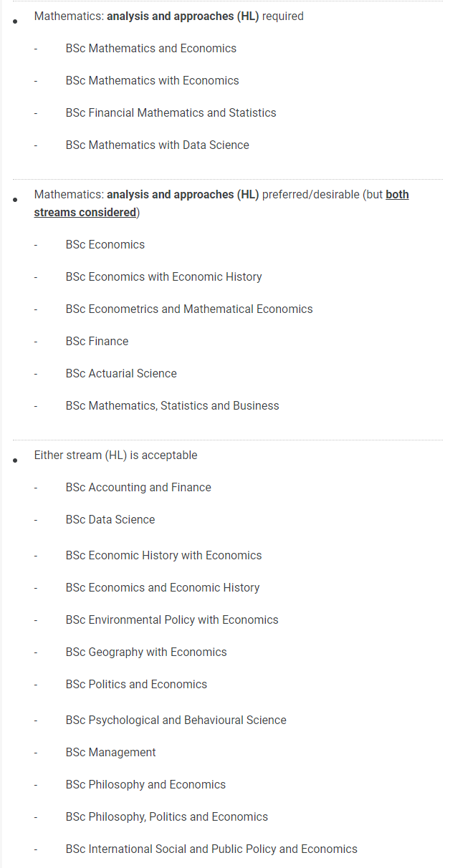The height and width of the screenshot is (868, 450).
Task: Click 'BSc Philosophy, Politics and Economics'
Action: [x=167, y=817]
